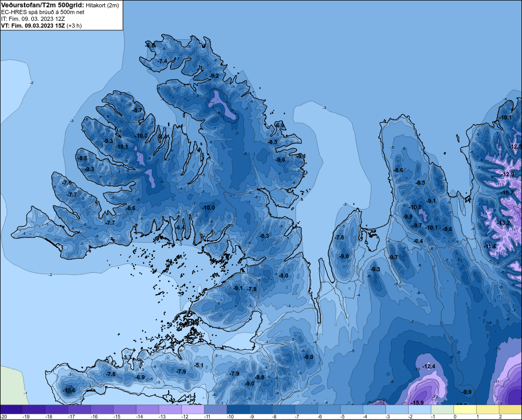The width and height of the screenshot is (522, 420).
Task: Click the -10.6 temperature label
Action: (x=69, y=391)
